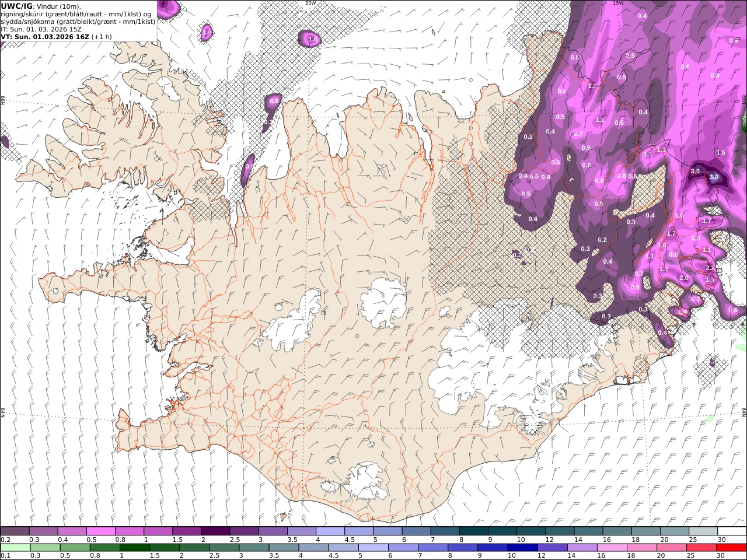
Task: Select the 9 swatch in the lower colour scale
Action: point(493,547)
